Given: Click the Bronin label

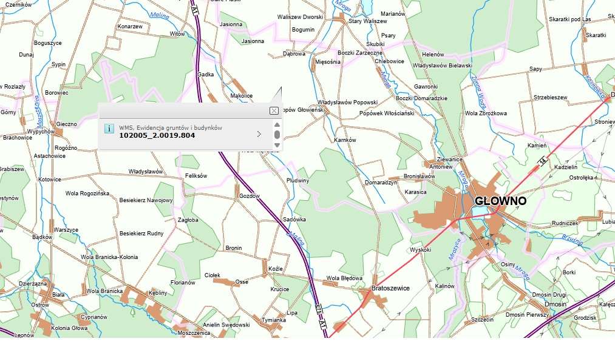Looking at the screenshot, I should pyautogui.click(x=234, y=248).
